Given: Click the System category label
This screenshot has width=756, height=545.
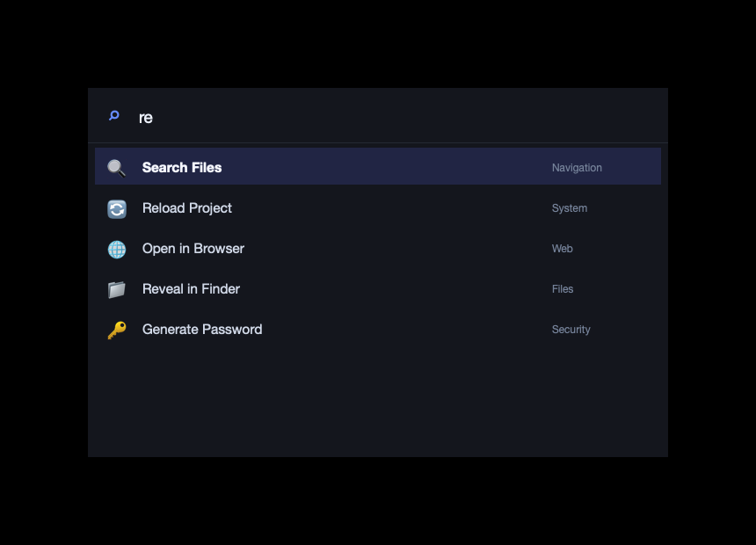Looking at the screenshot, I should coord(570,208).
